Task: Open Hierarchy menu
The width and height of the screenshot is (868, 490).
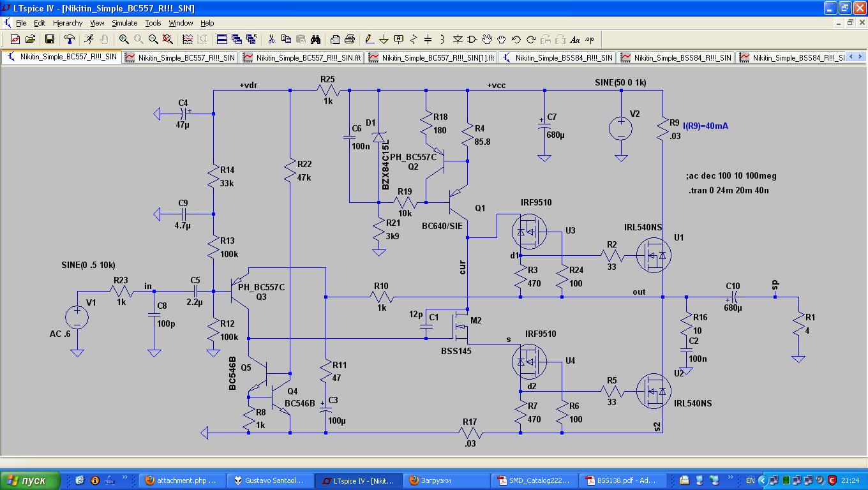Action: coord(68,23)
